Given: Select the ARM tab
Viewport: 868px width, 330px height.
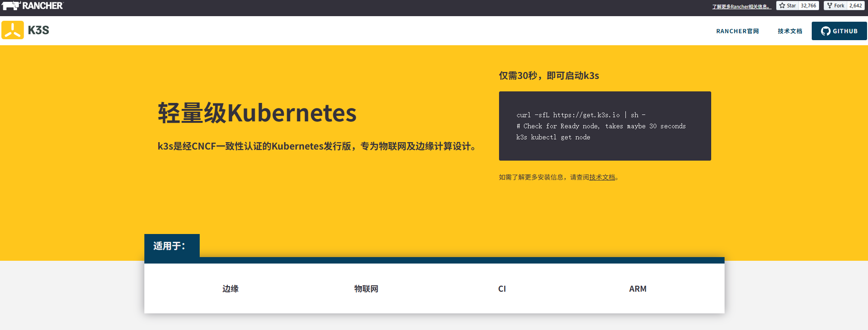Looking at the screenshot, I should 638,288.
